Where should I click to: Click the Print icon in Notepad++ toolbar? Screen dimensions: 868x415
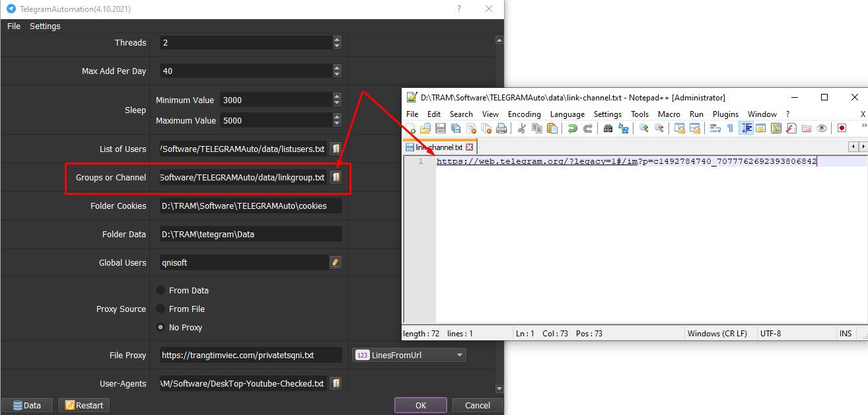point(501,128)
